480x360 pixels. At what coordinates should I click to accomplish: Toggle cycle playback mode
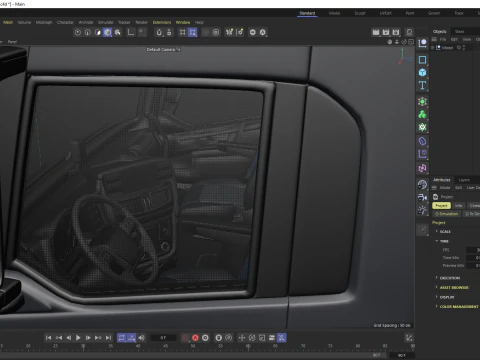coord(121,338)
